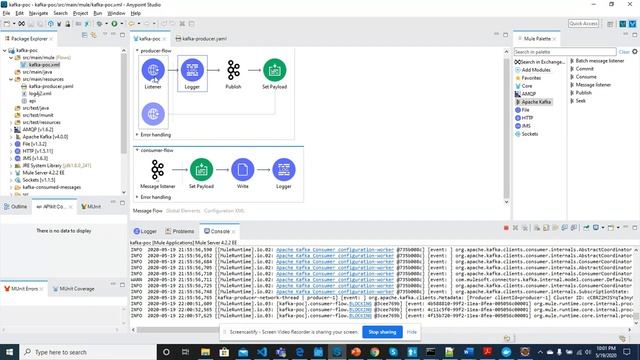
Task: Collapse the producer-flow container
Action: click(x=137, y=51)
